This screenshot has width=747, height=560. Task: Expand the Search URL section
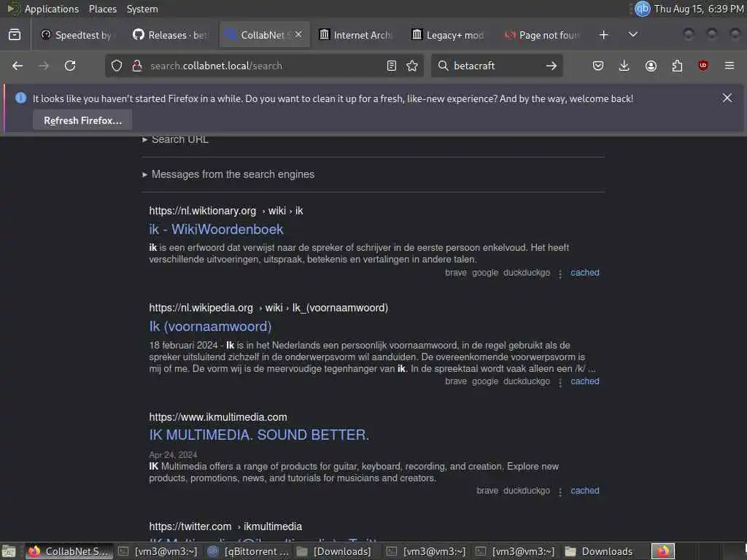coord(175,139)
